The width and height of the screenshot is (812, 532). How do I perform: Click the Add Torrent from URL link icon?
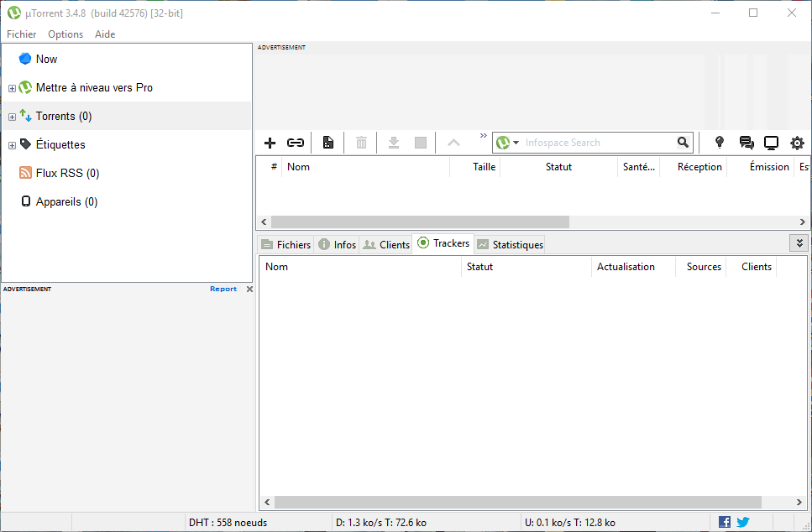[x=296, y=143]
